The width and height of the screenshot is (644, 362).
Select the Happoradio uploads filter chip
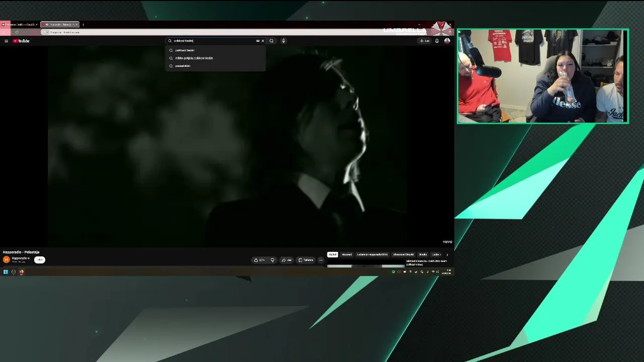click(x=372, y=254)
